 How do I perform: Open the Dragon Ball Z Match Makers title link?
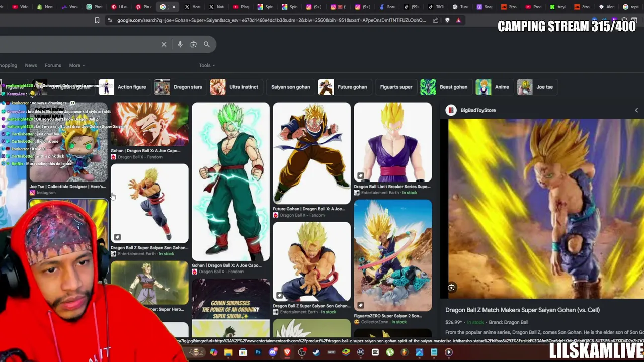(522, 310)
